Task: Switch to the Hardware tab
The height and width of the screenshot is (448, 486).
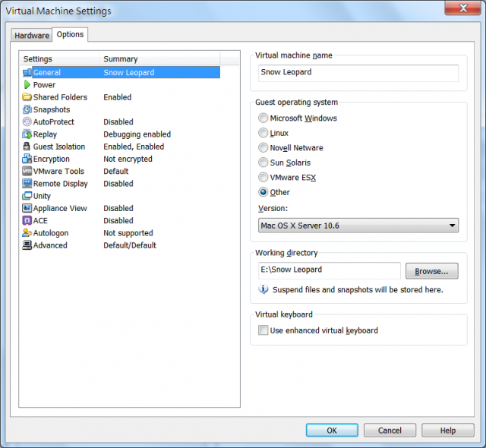Action: [32, 36]
